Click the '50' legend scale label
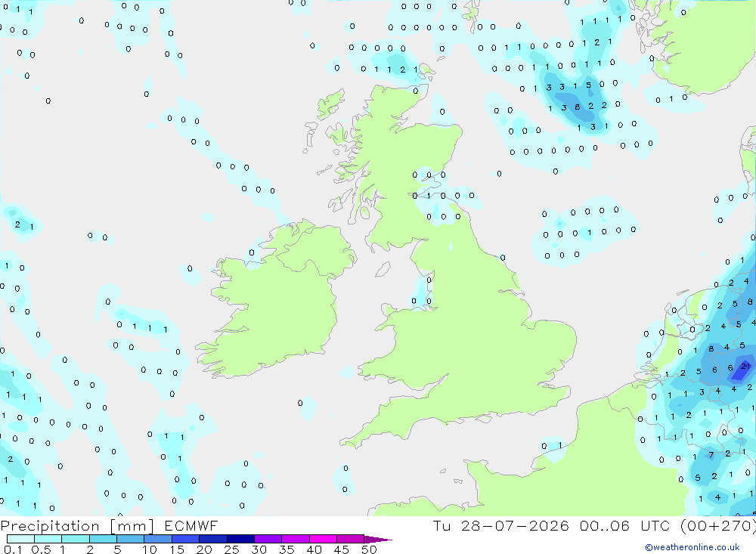Screen dimensions: 756x554 369,549
